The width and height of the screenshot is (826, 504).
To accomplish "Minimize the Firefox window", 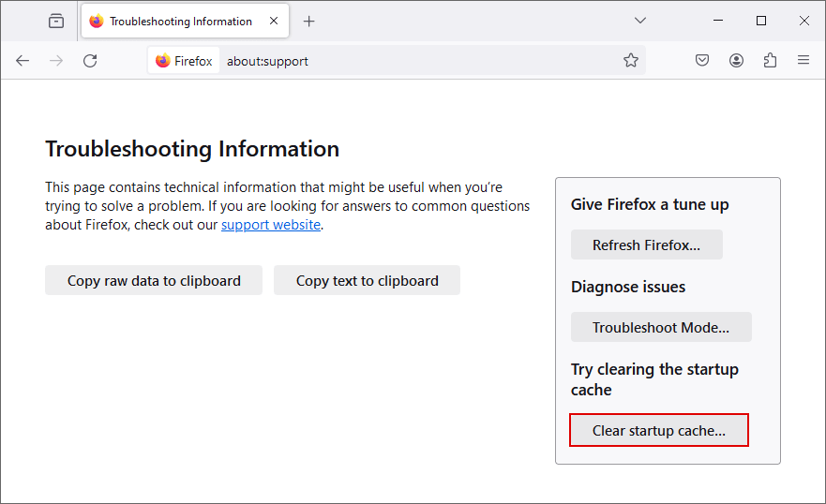I will pos(718,21).
